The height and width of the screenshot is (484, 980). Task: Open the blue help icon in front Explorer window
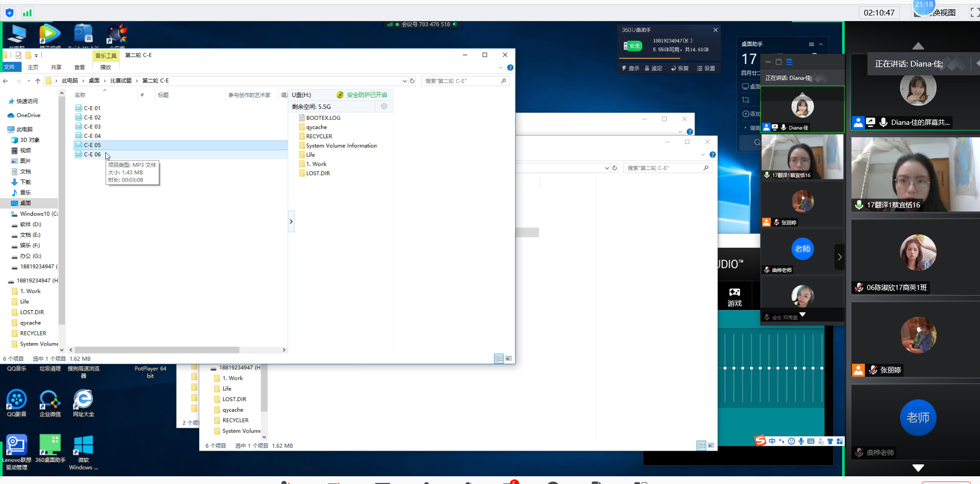tap(510, 68)
